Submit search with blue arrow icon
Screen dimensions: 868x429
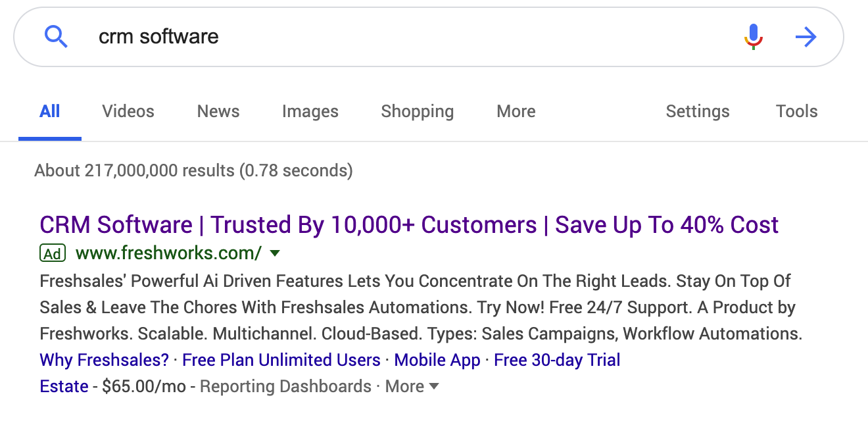click(806, 37)
